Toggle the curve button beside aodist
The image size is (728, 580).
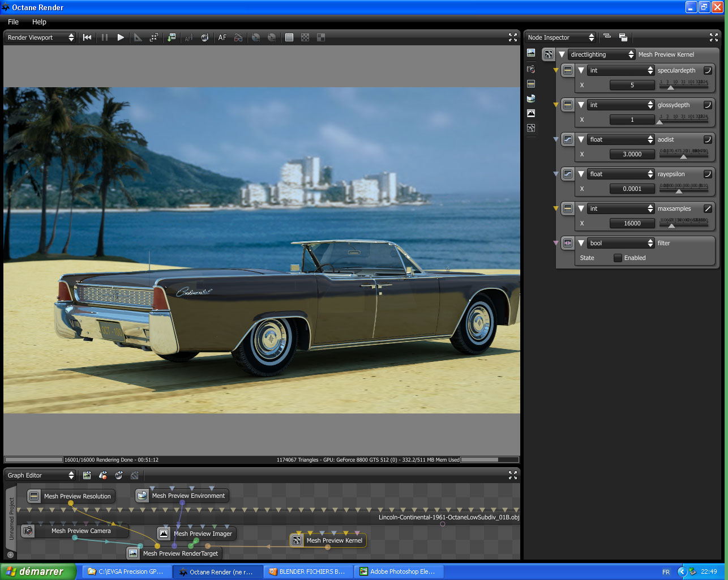click(708, 139)
